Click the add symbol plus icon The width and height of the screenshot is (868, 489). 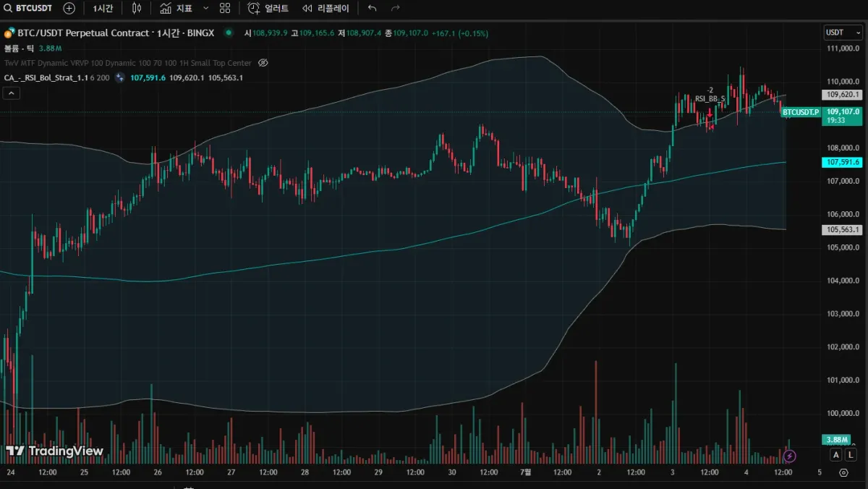click(x=69, y=9)
